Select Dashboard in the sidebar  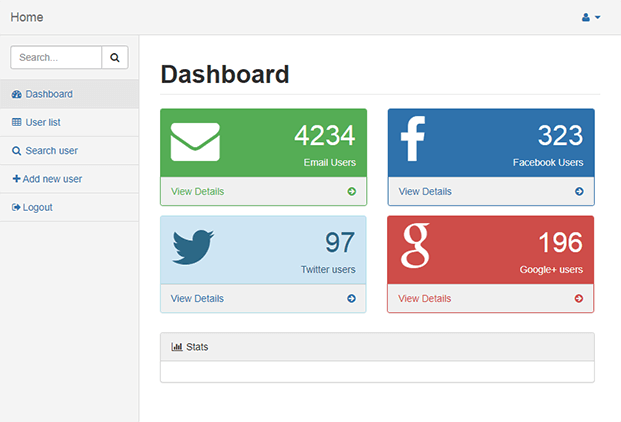[48, 94]
